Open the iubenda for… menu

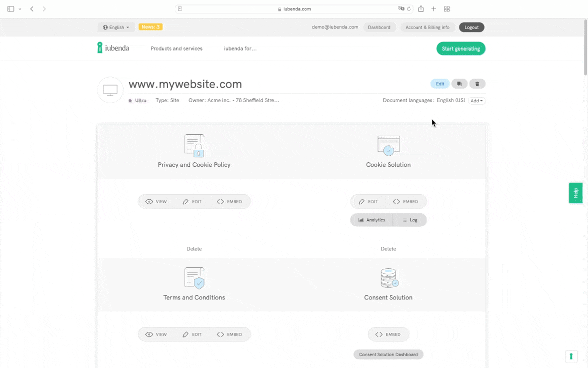(x=240, y=49)
